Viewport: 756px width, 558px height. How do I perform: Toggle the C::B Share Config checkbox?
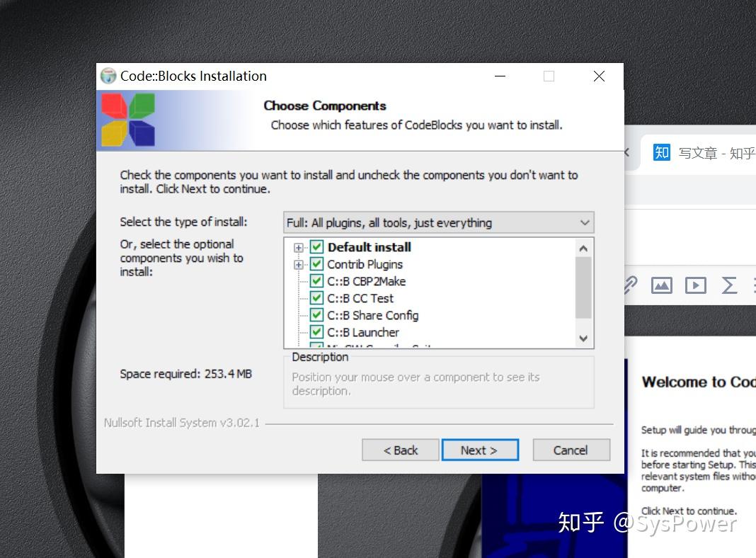pos(316,315)
